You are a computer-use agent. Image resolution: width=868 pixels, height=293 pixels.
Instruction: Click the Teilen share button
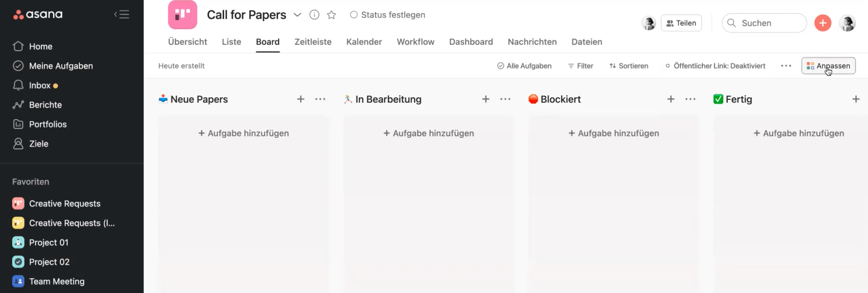pyautogui.click(x=681, y=23)
